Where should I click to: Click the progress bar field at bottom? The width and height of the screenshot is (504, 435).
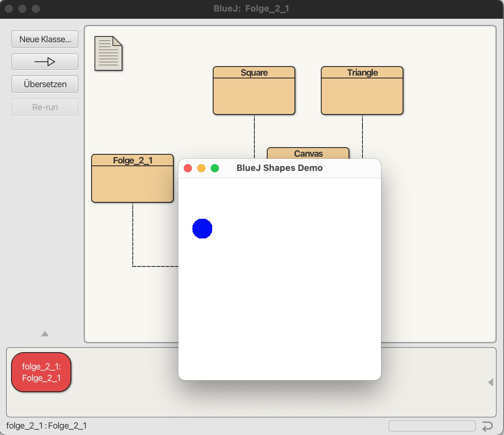point(432,426)
